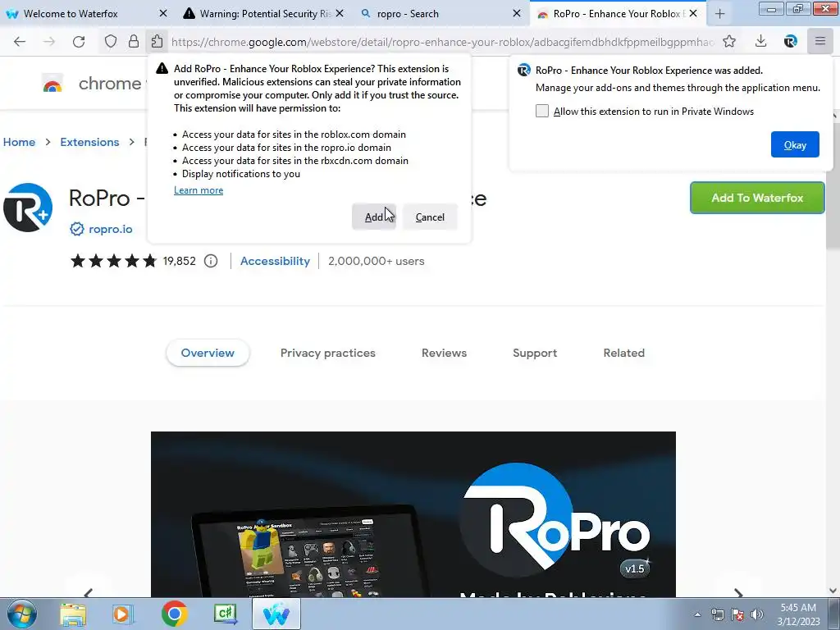Launch Windows Media Player from taskbar
Screen dimensions: 840x630
point(123,614)
